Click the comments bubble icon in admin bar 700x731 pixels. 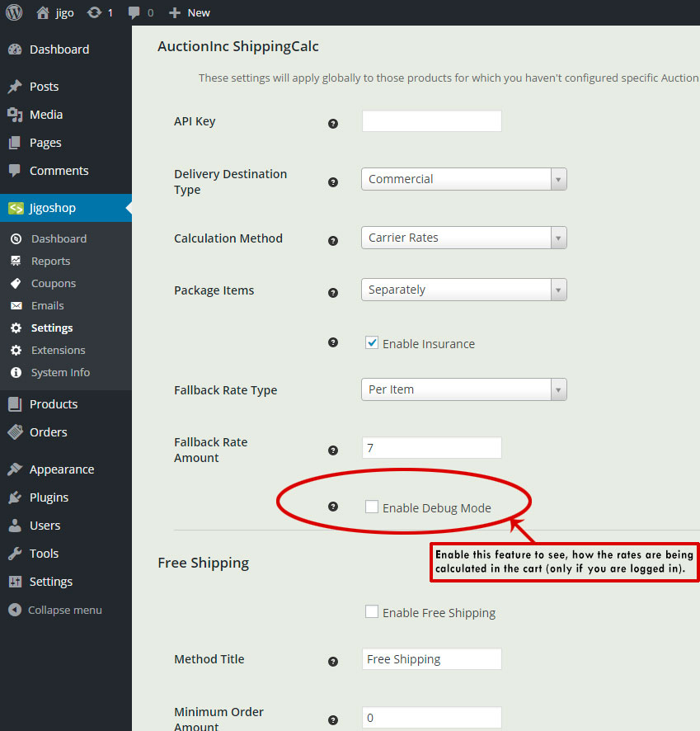tap(135, 12)
